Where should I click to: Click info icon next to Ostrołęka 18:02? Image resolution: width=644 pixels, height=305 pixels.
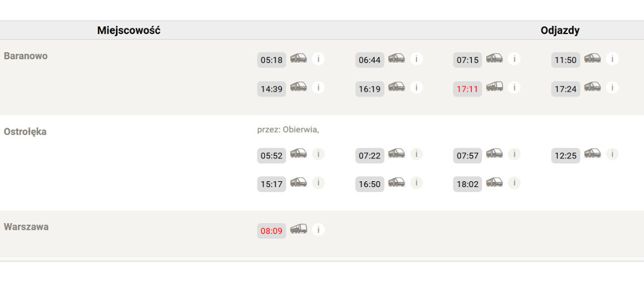click(514, 182)
